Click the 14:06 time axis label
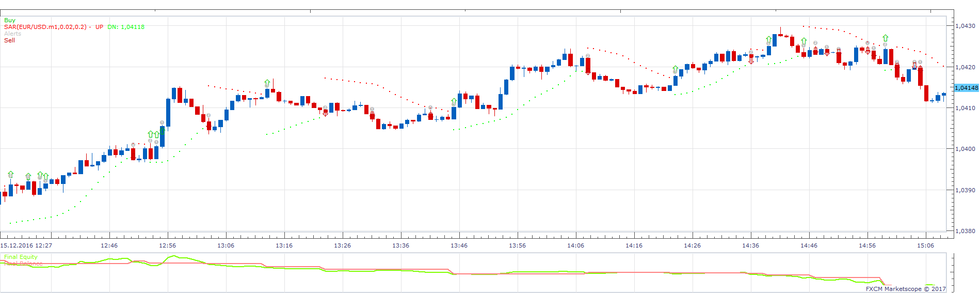Screen dimensions: 980x293 pos(576,245)
